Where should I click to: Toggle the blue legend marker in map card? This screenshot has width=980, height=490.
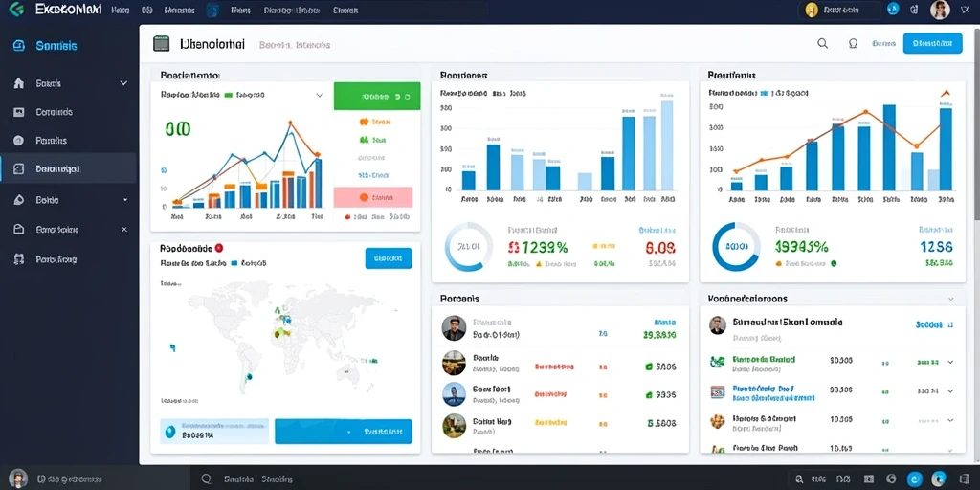coord(234,264)
